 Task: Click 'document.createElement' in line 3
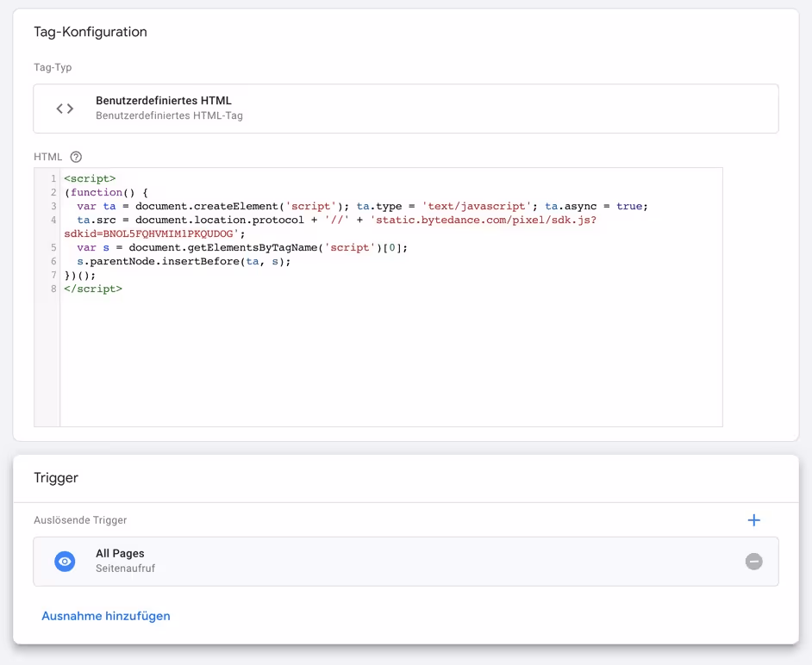(207, 206)
